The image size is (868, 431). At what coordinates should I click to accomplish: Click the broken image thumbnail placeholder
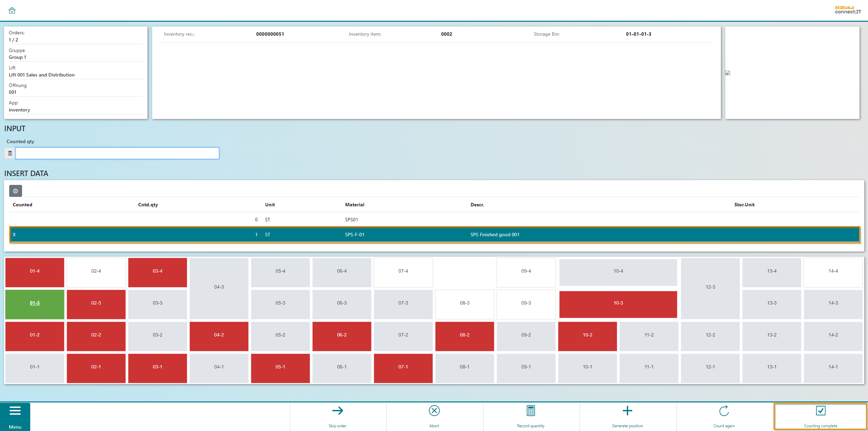pyautogui.click(x=728, y=73)
